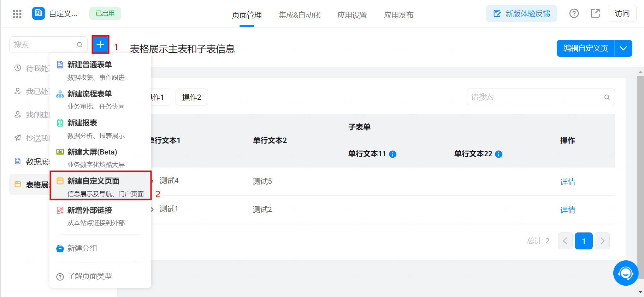Click the blue app logo icon
The image size is (644, 297).
(39, 13)
